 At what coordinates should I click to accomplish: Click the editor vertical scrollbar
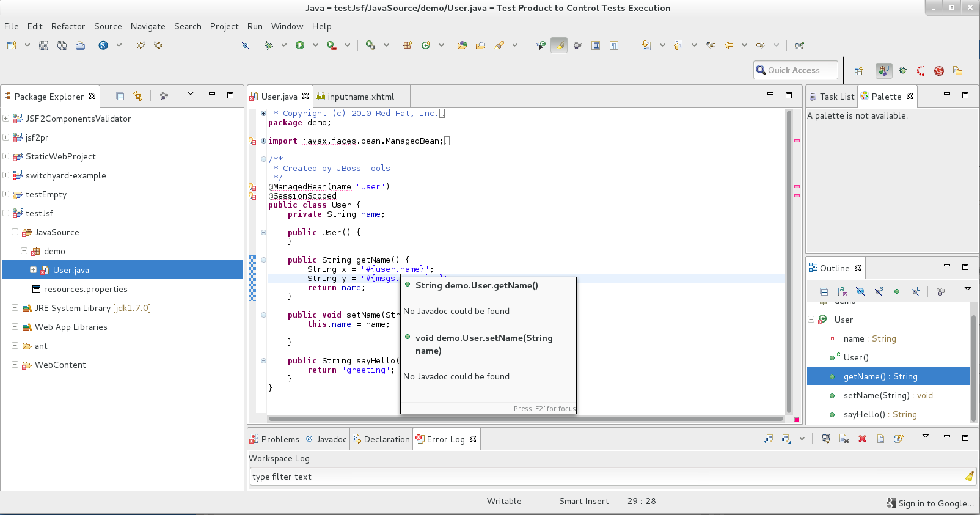point(789,261)
